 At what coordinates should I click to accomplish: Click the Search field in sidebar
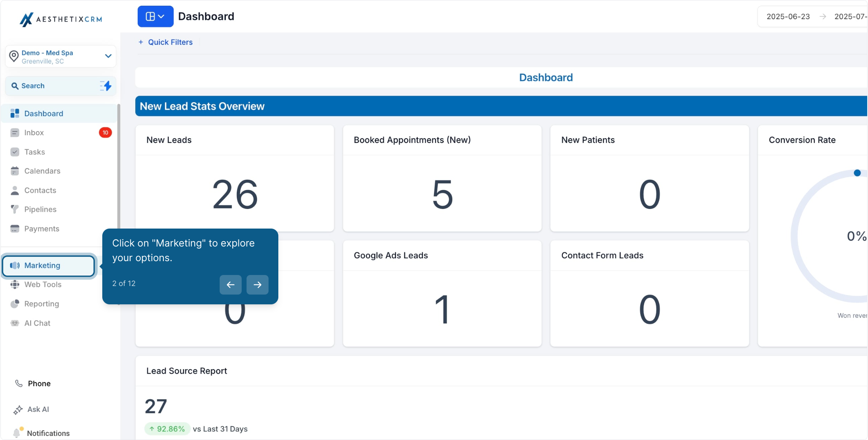click(61, 86)
